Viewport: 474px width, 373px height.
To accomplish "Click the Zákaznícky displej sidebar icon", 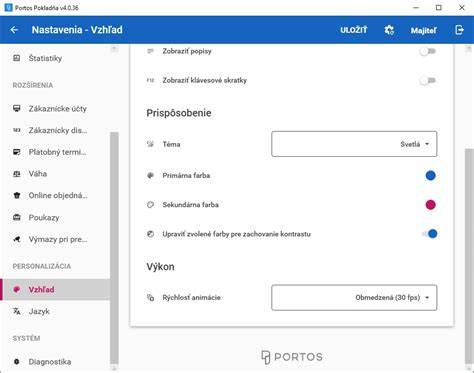I will pyautogui.click(x=17, y=130).
